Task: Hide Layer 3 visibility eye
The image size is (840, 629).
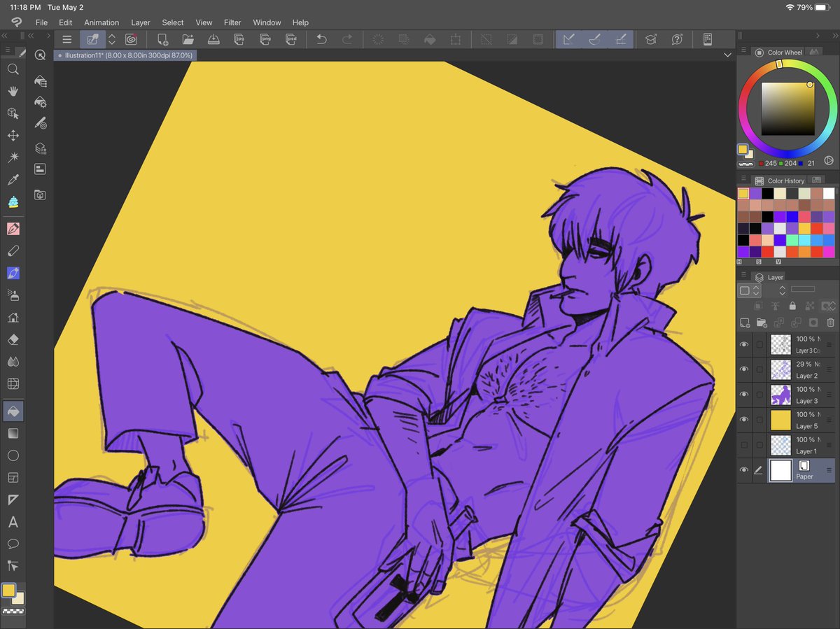Action: 744,394
